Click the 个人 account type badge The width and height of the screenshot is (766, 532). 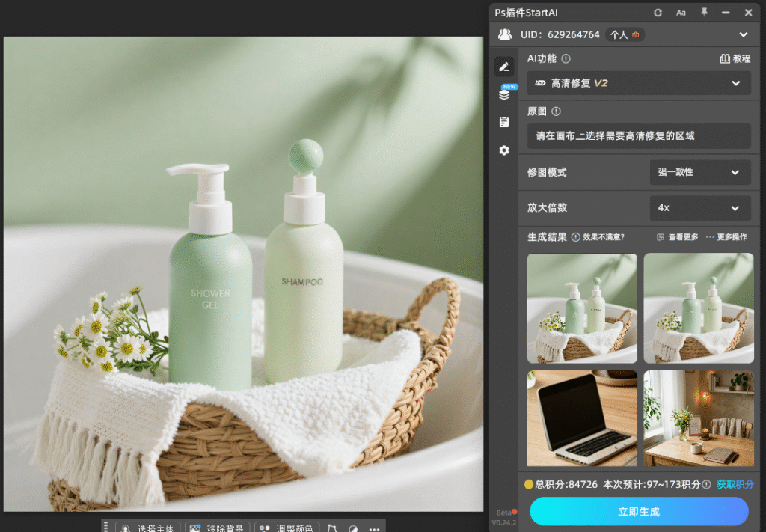625,34
